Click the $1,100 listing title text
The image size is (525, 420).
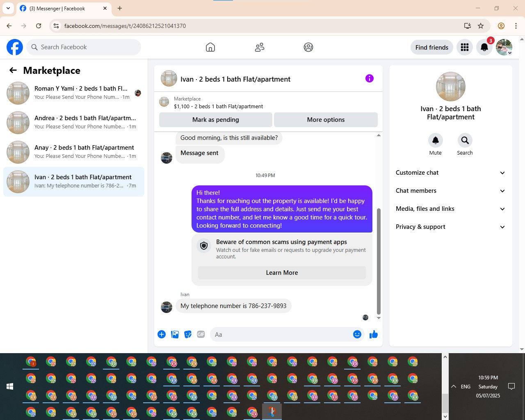click(x=219, y=106)
